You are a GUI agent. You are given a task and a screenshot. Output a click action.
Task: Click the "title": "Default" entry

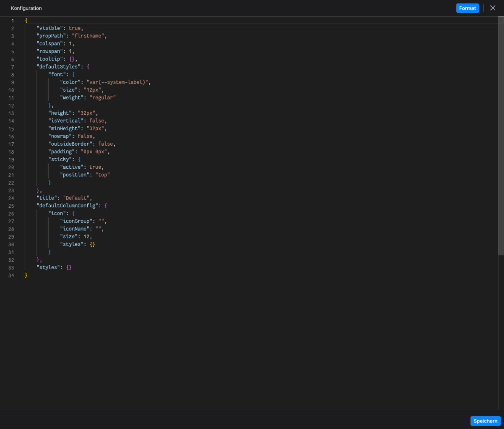(x=64, y=198)
